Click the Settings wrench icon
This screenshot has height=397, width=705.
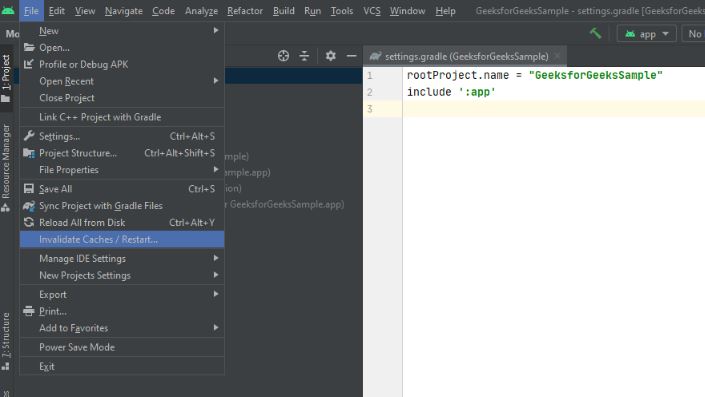coord(29,136)
